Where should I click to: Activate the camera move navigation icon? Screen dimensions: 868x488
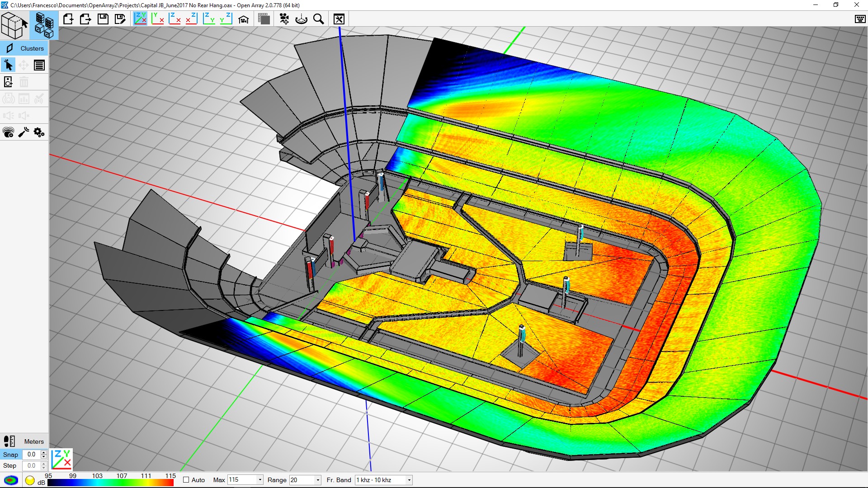click(x=284, y=19)
